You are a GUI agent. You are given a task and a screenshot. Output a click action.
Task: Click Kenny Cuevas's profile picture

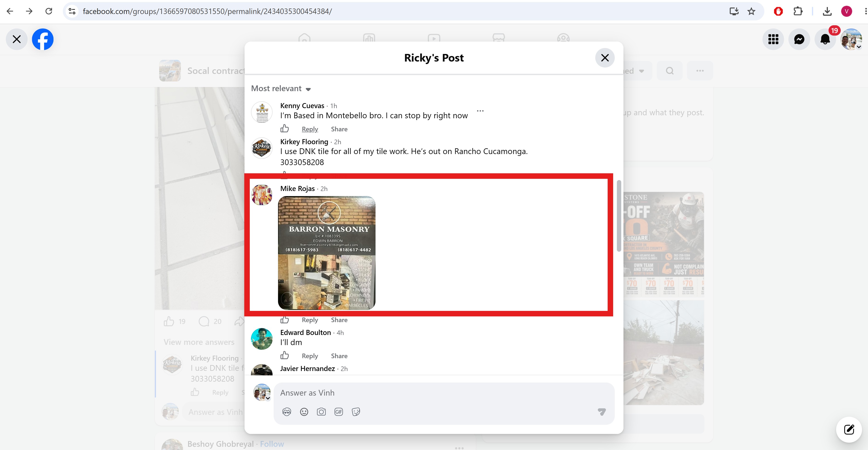(x=262, y=112)
